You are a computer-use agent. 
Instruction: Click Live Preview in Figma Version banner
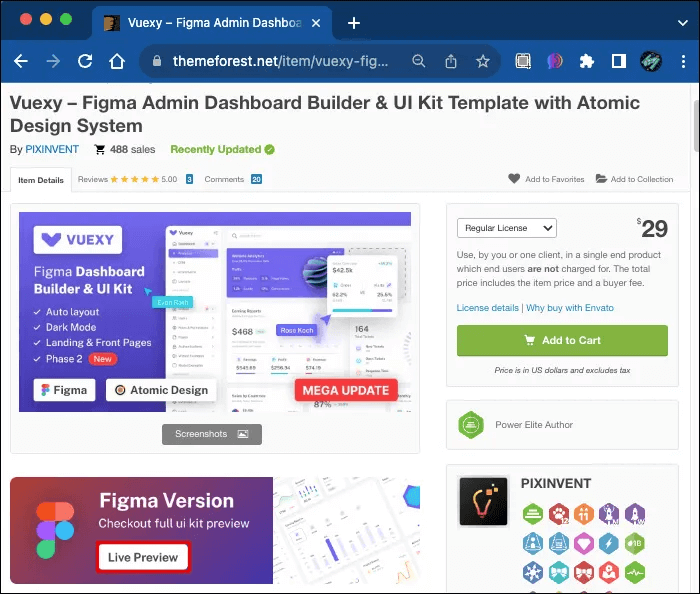143,557
